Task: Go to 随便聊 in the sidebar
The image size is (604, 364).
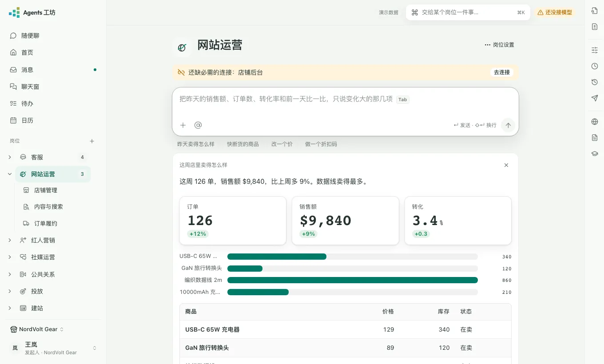Action: pyautogui.click(x=53, y=36)
